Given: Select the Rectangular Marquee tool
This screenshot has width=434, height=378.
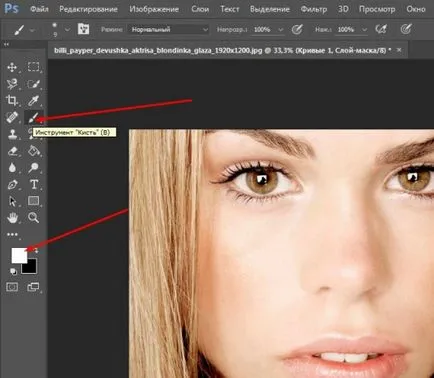Looking at the screenshot, I should (33, 67).
